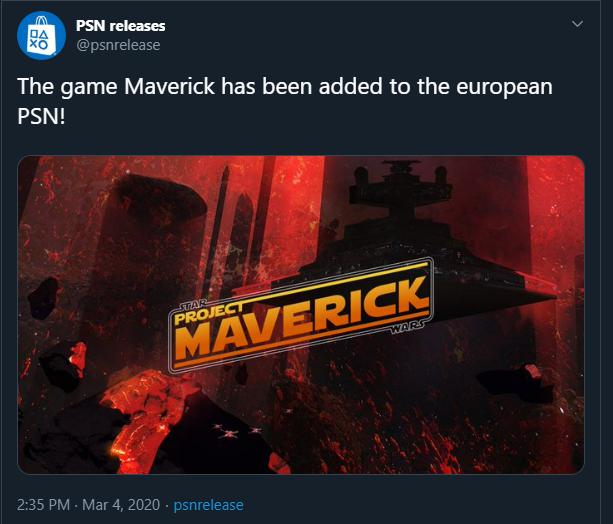The width and height of the screenshot is (613, 524).
Task: Click the word PROJECT in the logo
Action: click(208, 313)
